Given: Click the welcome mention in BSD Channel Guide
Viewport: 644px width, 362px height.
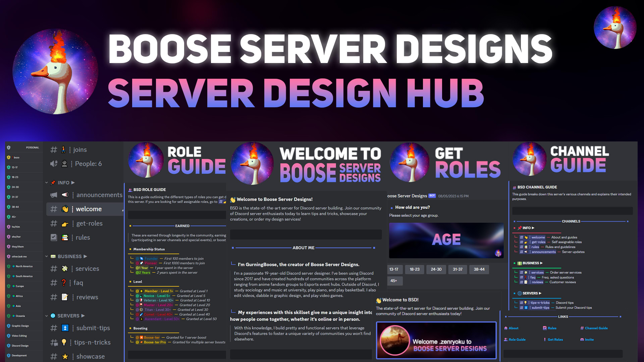Looking at the screenshot, I should pyautogui.click(x=533, y=237).
